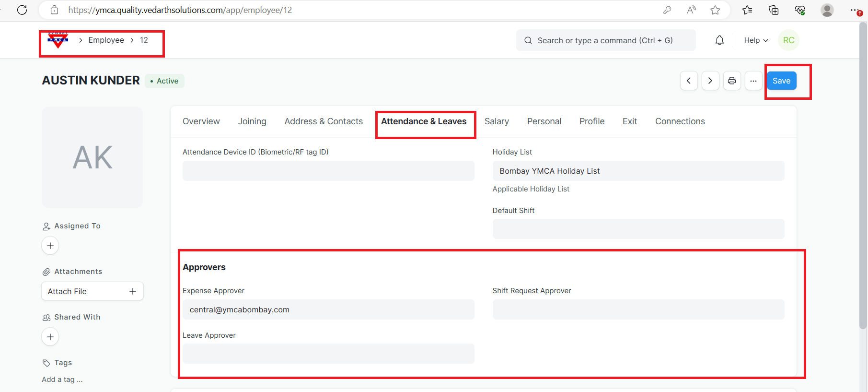Go to previous employee record arrow
Viewport: 868px width, 392px height.
click(x=689, y=81)
